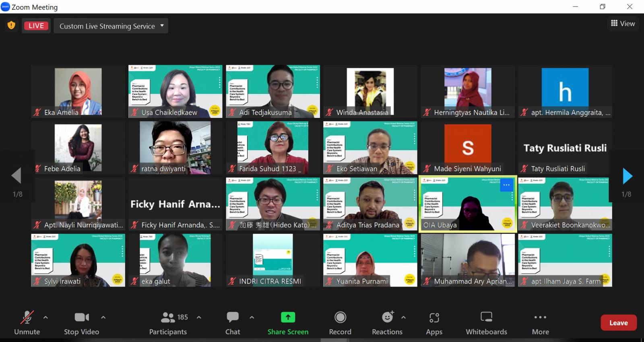Leave the meeting
Viewport: 644px width, 342px height.
tap(618, 323)
